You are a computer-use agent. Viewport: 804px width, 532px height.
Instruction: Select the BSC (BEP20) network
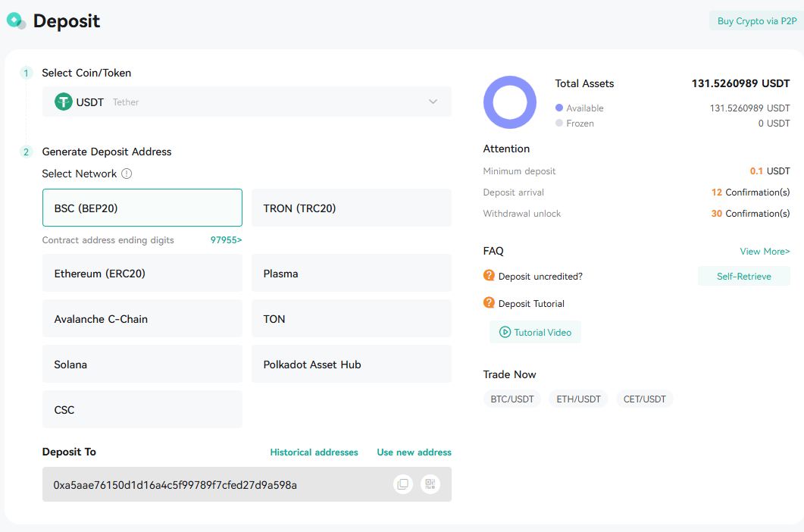pos(142,208)
